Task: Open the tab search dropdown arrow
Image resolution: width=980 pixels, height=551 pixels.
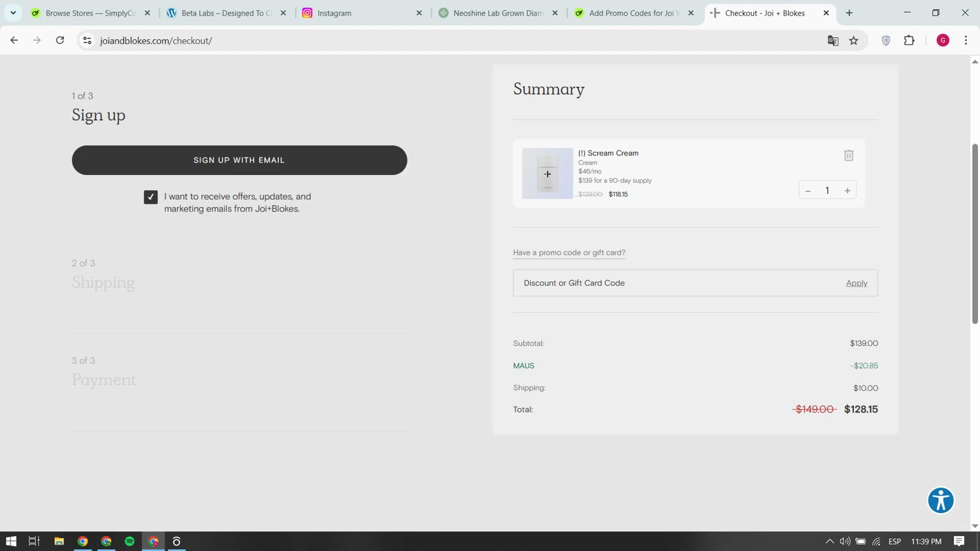Action: (x=13, y=13)
